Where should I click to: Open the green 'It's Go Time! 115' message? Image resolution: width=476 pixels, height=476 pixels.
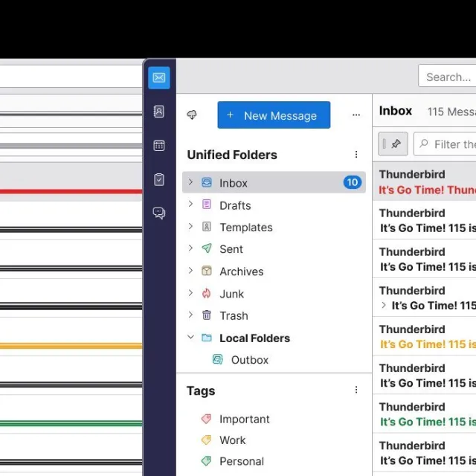(424, 414)
